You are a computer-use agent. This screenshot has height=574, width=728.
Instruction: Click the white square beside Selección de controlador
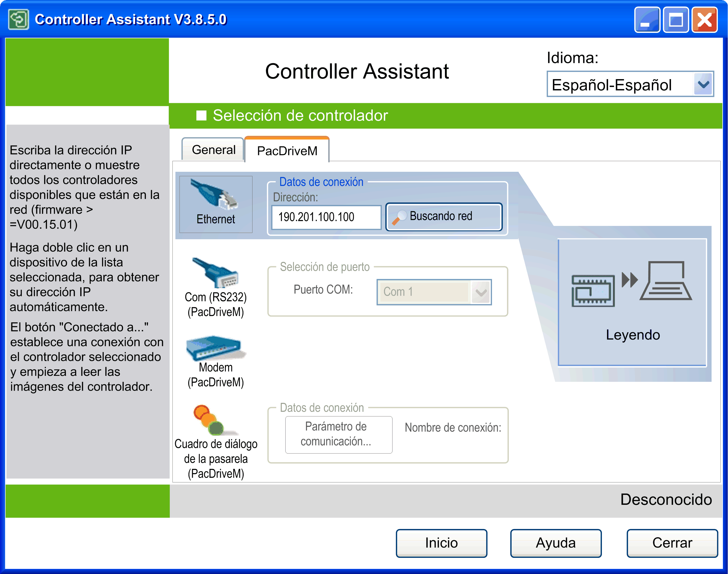pyautogui.click(x=201, y=116)
